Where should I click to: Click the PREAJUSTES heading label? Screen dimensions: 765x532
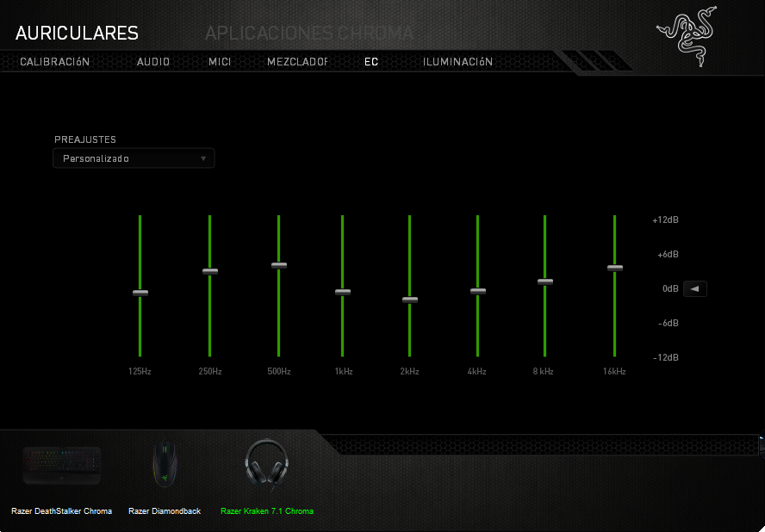click(85, 139)
